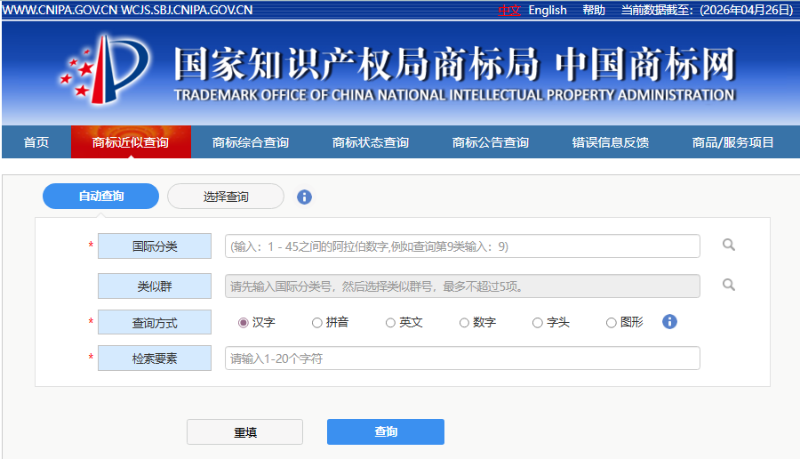This screenshot has height=459, width=800.
Task: Open 商标近似查询 navigation item
Action: pyautogui.click(x=131, y=142)
